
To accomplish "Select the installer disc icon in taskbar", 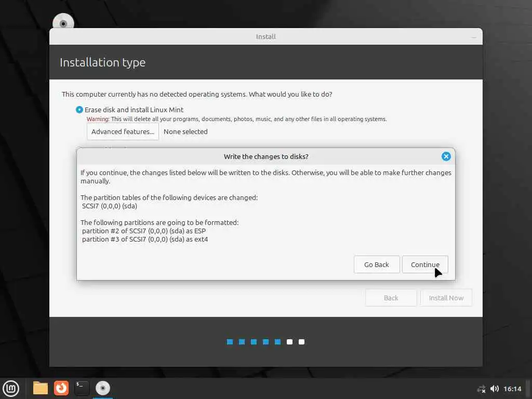I will (x=102, y=388).
